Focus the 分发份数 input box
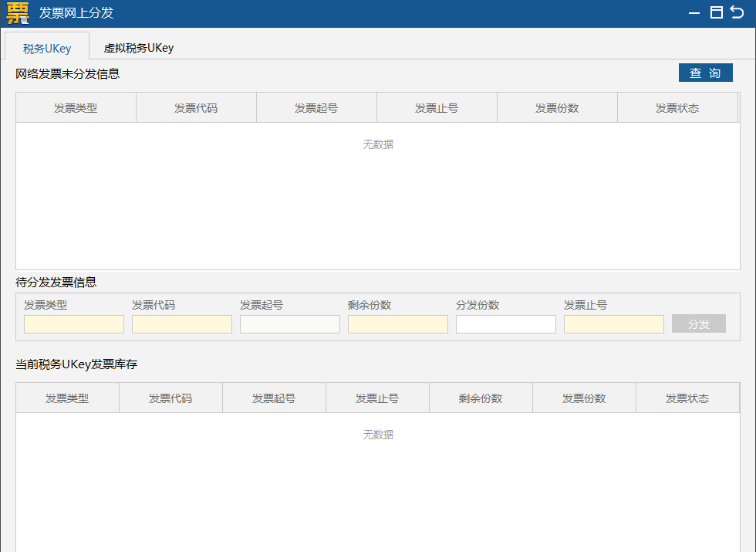The height and width of the screenshot is (552, 756). coord(506,324)
